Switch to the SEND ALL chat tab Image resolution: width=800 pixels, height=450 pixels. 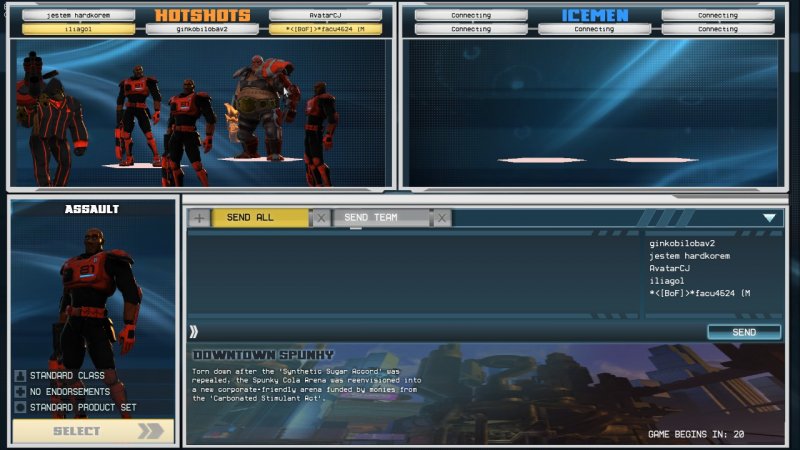pyautogui.click(x=260, y=218)
